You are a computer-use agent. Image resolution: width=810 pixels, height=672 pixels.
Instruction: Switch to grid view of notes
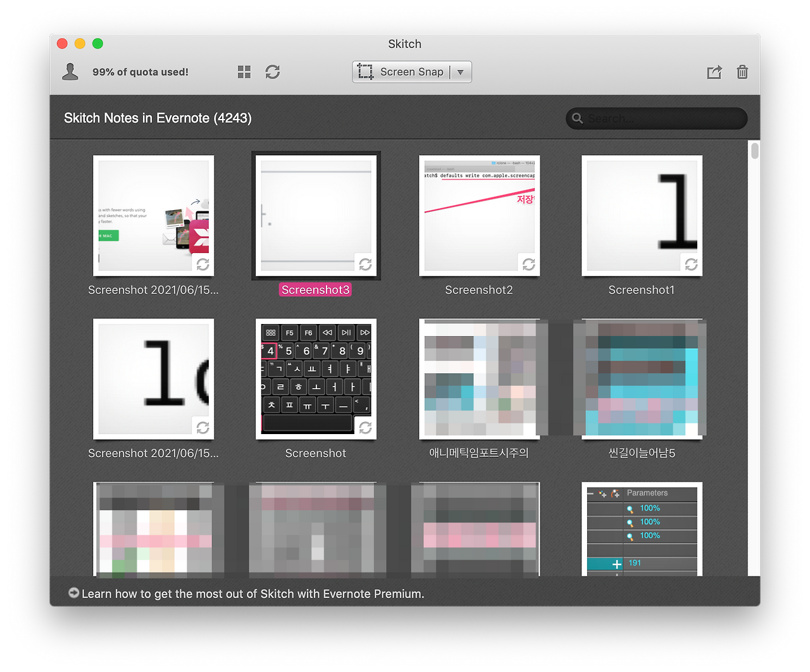pos(244,72)
